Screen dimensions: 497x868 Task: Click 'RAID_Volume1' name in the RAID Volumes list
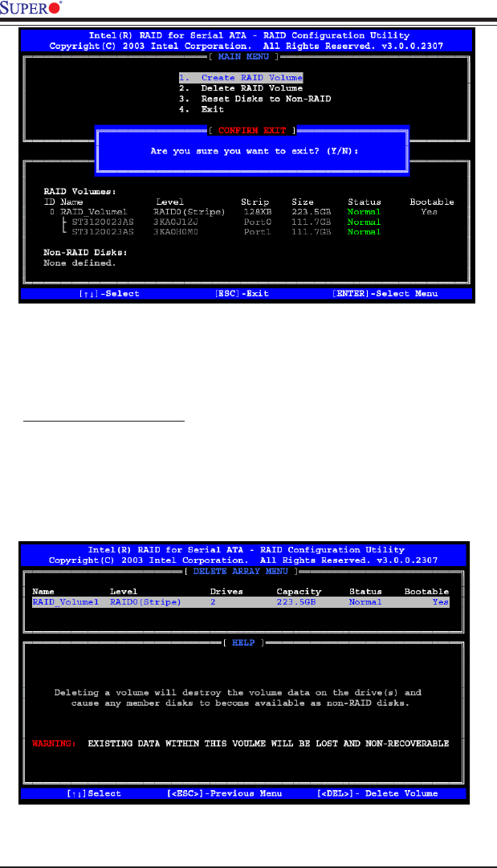click(x=94, y=212)
